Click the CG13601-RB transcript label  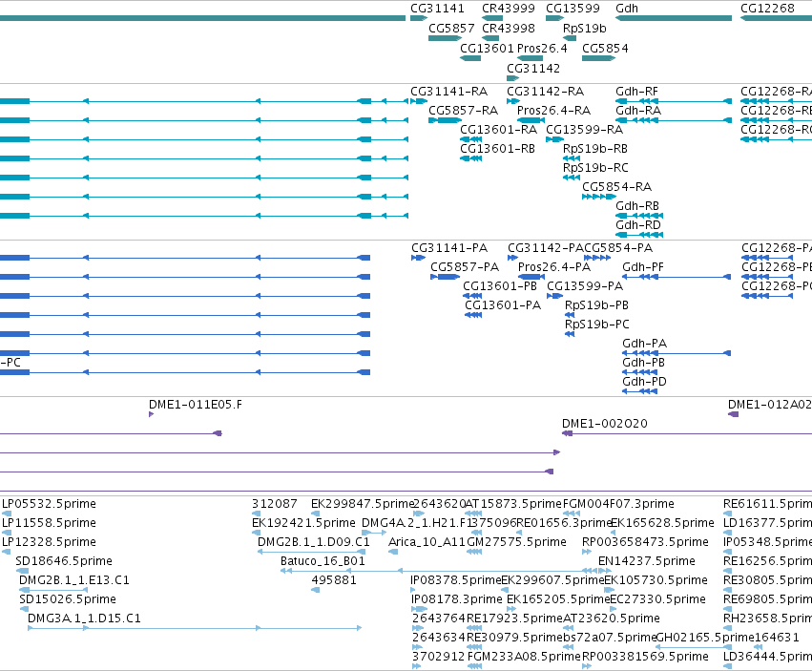click(498, 149)
